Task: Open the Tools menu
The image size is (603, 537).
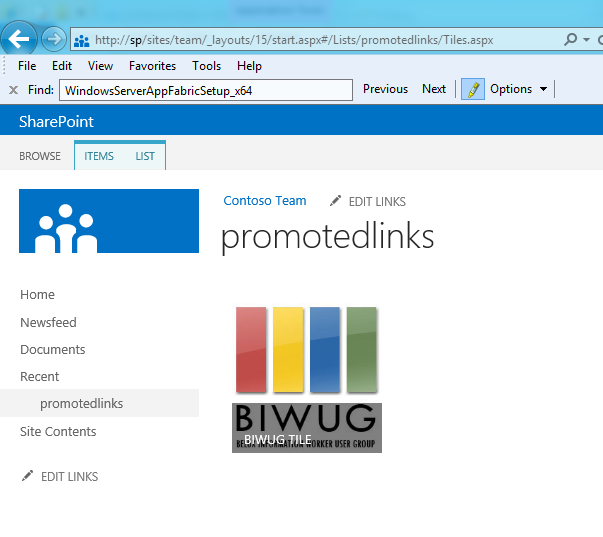Action: [207, 66]
